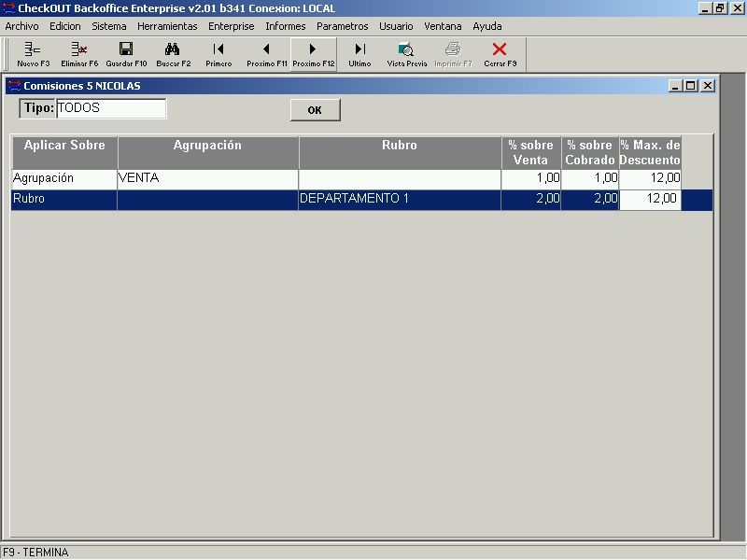The height and width of the screenshot is (560, 747).
Task: Minimize the Comisiones 5 NICOLAS window
Action: pyautogui.click(x=675, y=86)
